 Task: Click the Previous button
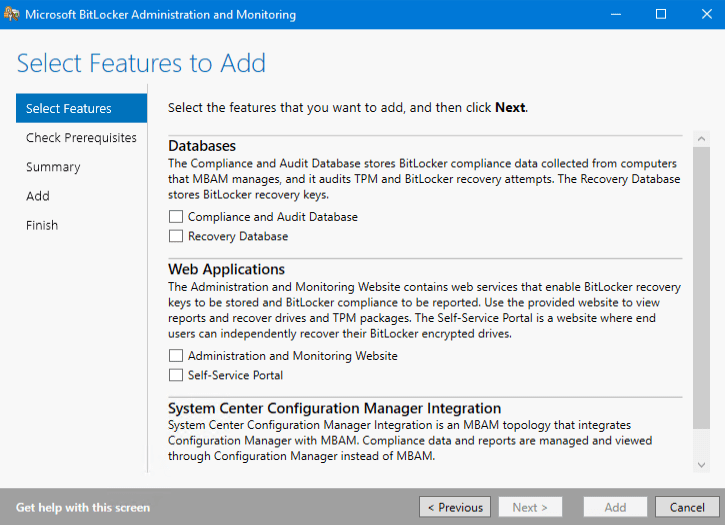[x=455, y=507]
